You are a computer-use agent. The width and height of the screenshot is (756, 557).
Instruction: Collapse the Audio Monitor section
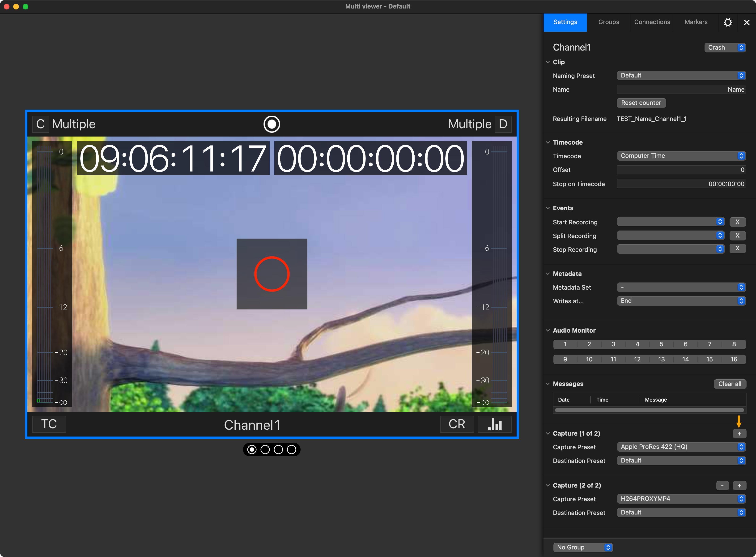(548, 330)
